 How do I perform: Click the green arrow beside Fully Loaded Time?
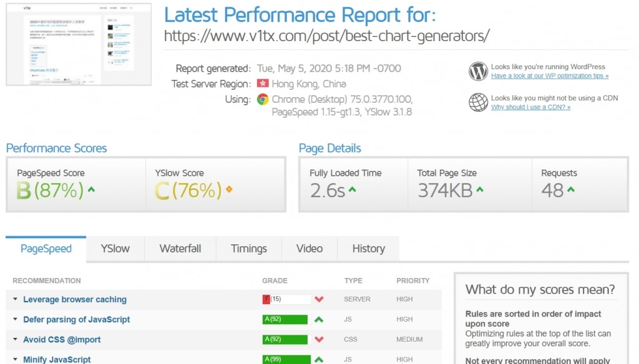(352, 189)
